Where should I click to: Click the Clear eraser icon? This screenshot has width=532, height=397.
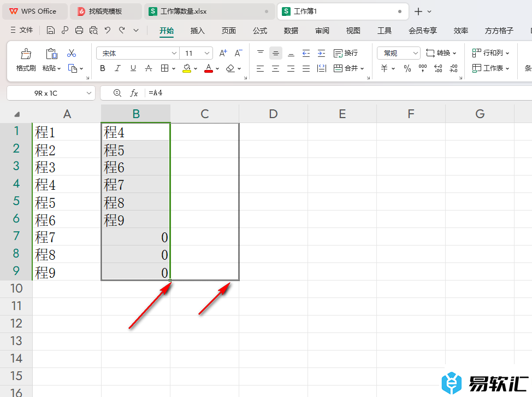[x=230, y=68]
